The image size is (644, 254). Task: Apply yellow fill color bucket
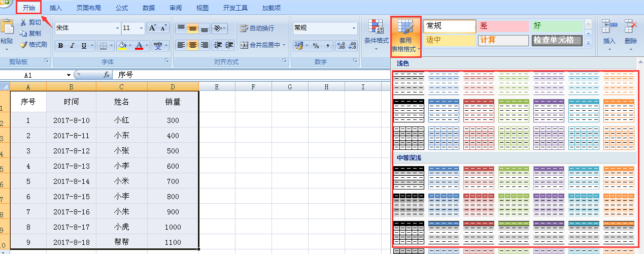[122, 46]
